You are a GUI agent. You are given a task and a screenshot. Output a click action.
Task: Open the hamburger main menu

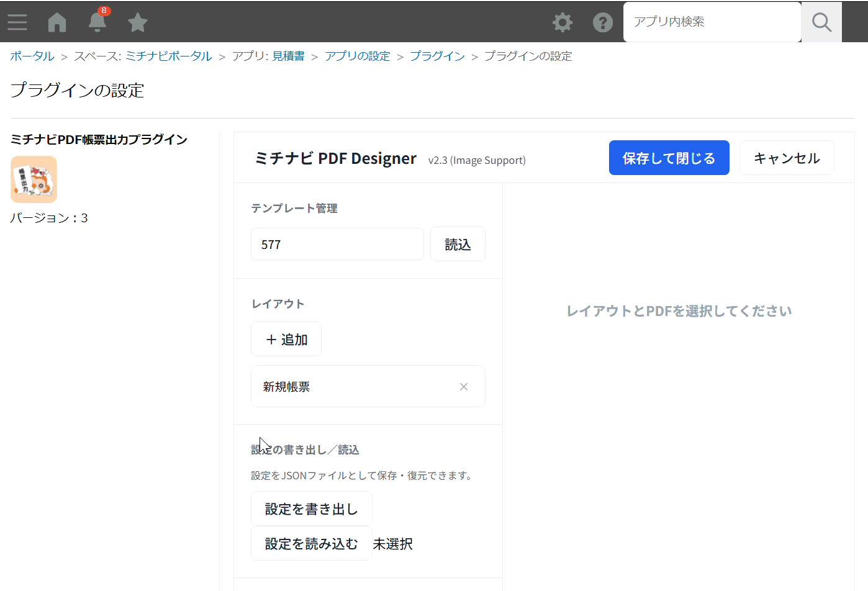pos(17,22)
